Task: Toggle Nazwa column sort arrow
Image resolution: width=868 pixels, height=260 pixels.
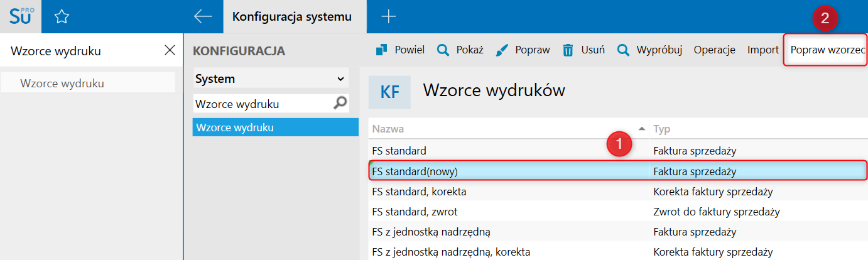Action: (x=641, y=128)
